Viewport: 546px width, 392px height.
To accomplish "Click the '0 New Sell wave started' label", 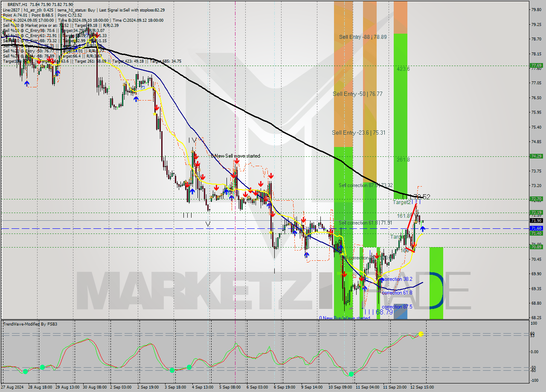I will coord(235,156).
